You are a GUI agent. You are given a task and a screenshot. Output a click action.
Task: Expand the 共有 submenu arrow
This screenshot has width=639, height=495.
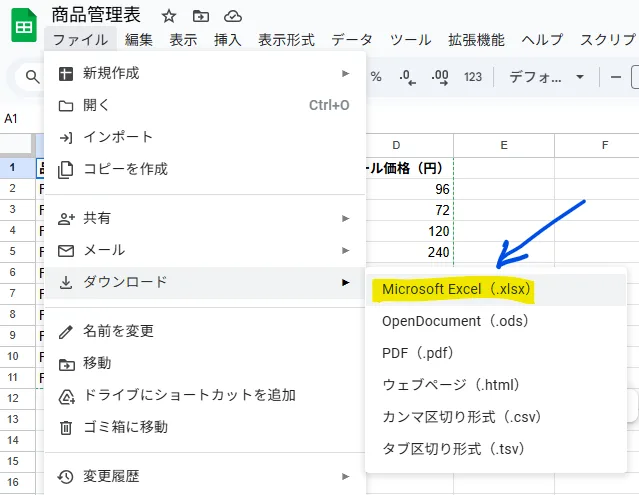(x=346, y=218)
